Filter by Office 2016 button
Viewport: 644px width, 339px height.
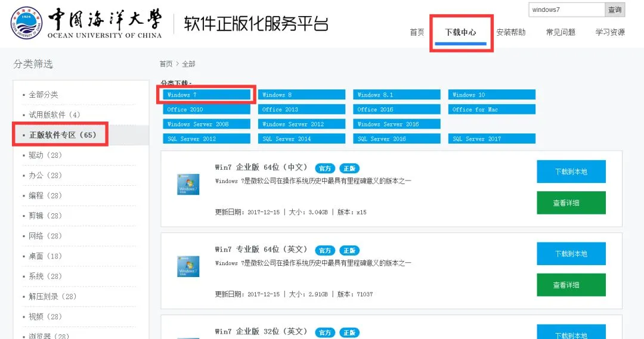[397, 110]
